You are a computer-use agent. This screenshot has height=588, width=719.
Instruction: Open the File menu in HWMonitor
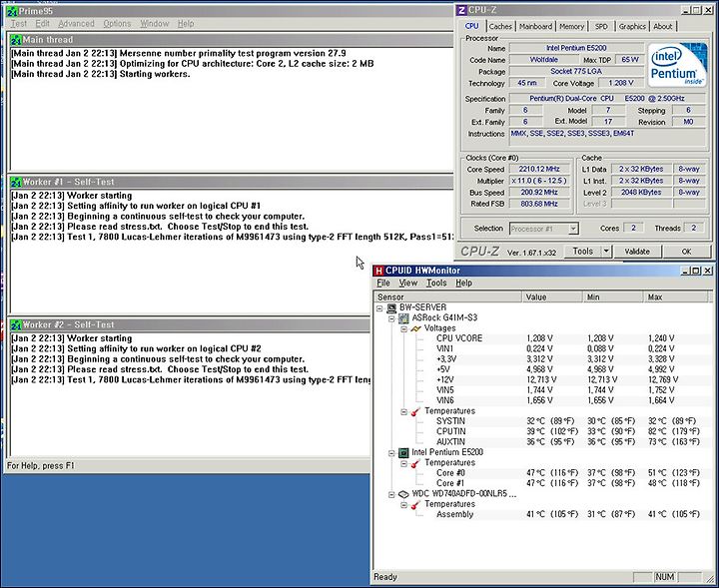[x=382, y=283]
